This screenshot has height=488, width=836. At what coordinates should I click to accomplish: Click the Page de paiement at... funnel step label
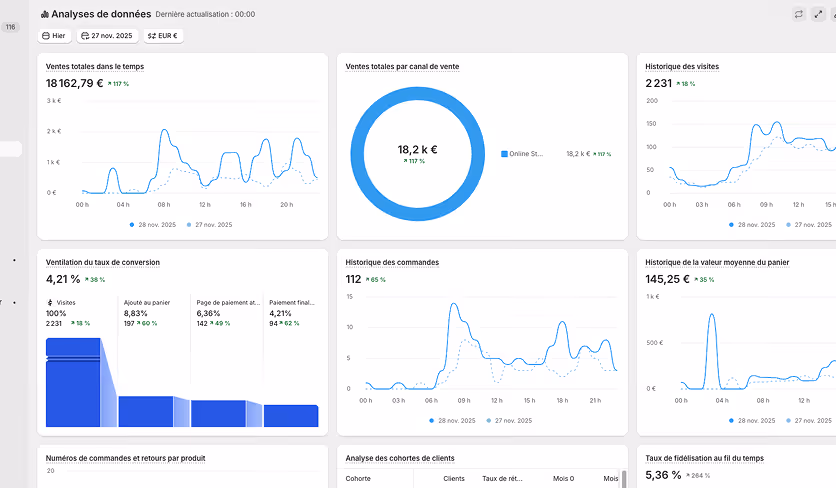click(x=228, y=302)
